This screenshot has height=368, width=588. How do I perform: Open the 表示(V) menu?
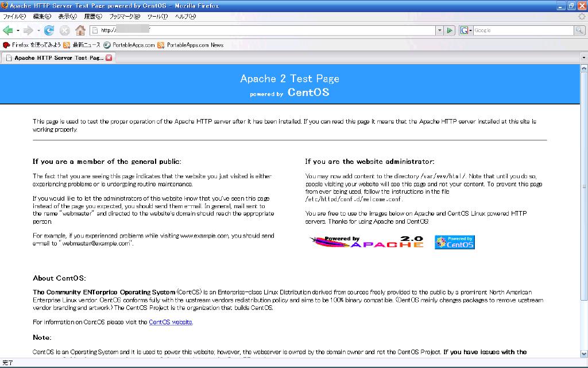pos(68,17)
